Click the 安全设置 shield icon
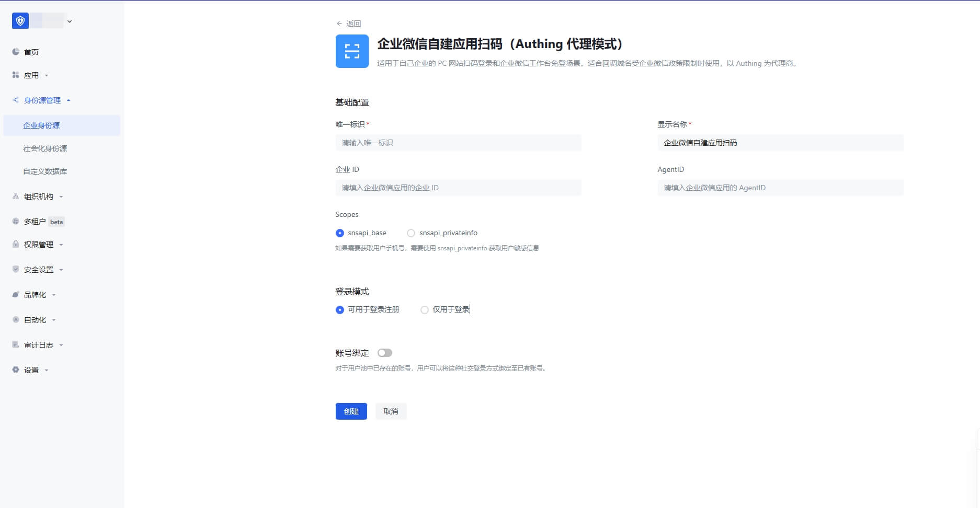 point(16,270)
